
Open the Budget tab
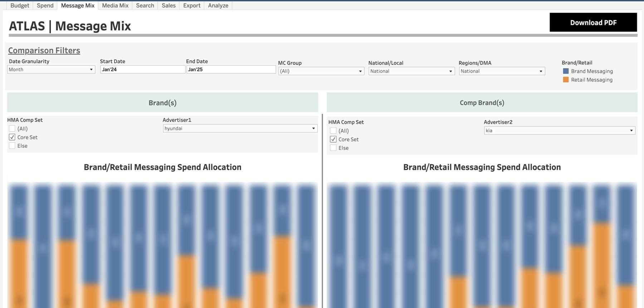[x=20, y=5]
